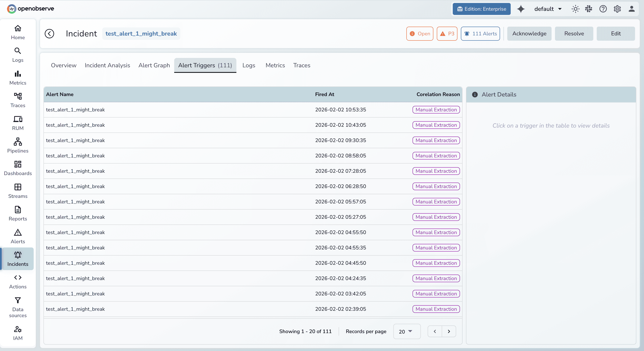644x351 pixels.
Task: Click the P3 priority badge
Action: tap(447, 33)
